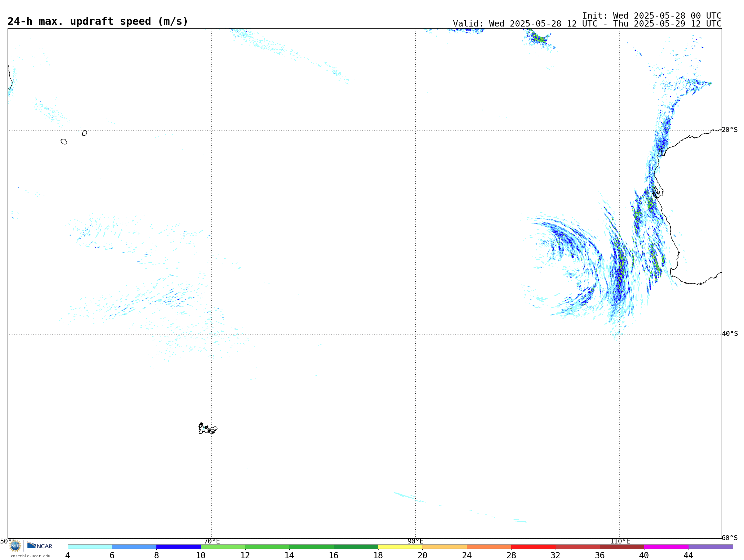Click the colorbar tick label '20'
744x560 pixels.
click(x=423, y=556)
